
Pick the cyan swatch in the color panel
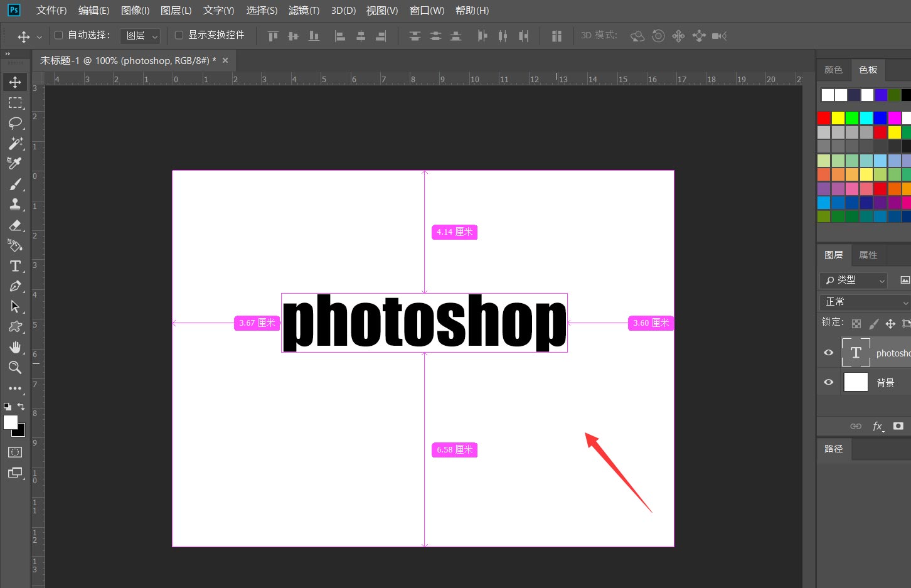coord(866,118)
